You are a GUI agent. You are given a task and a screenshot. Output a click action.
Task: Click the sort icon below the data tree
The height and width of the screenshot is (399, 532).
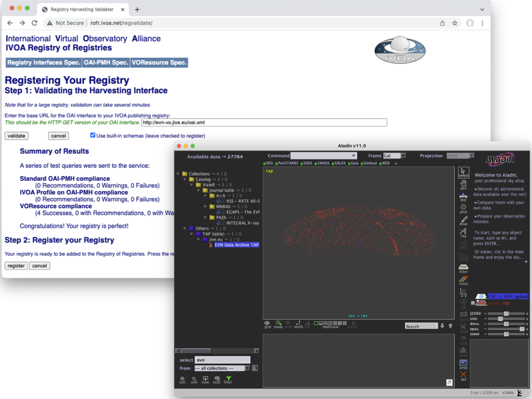194,380
